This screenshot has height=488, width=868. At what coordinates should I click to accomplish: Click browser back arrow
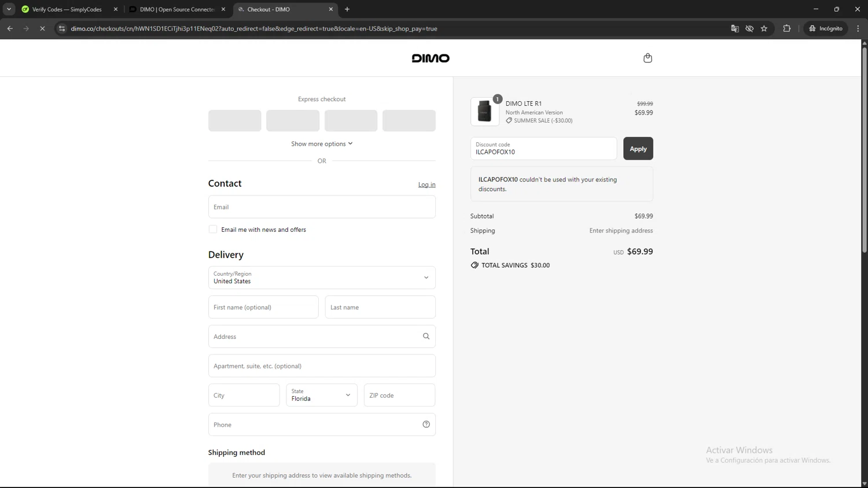tap(10, 28)
